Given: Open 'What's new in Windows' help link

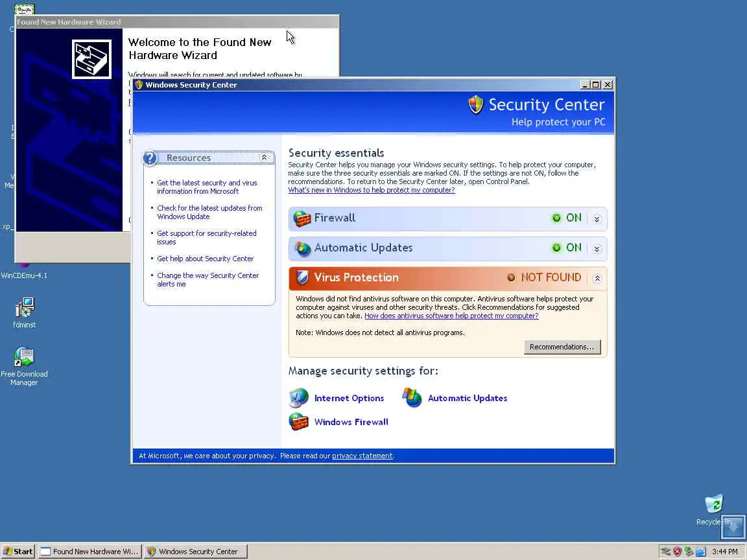Looking at the screenshot, I should (372, 190).
